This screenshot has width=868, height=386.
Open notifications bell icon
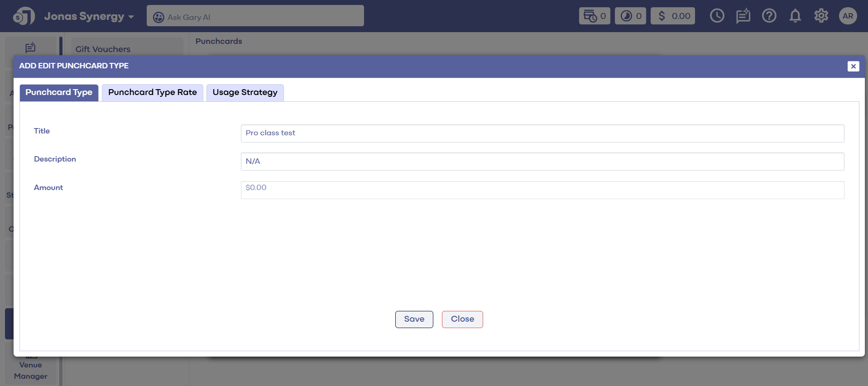[x=795, y=16]
